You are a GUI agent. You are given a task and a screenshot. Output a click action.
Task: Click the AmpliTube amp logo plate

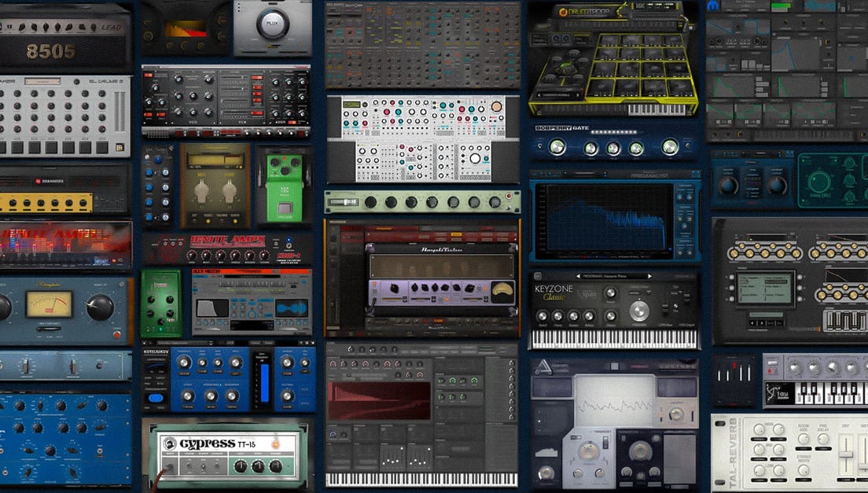(442, 249)
